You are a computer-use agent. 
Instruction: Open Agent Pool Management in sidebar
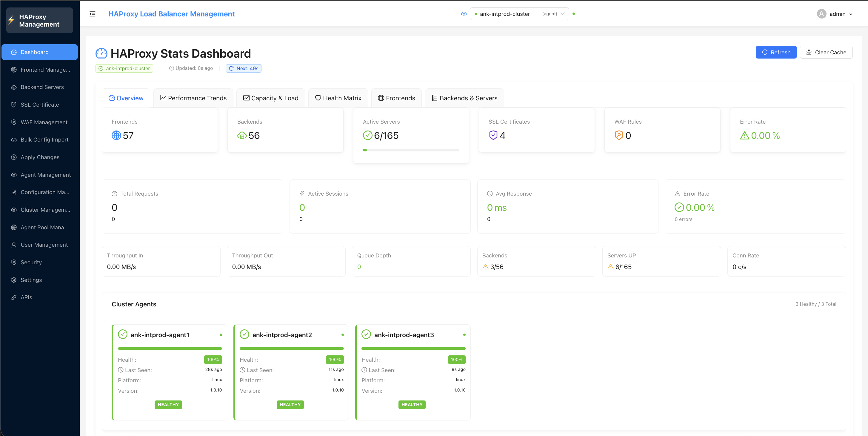(40, 227)
